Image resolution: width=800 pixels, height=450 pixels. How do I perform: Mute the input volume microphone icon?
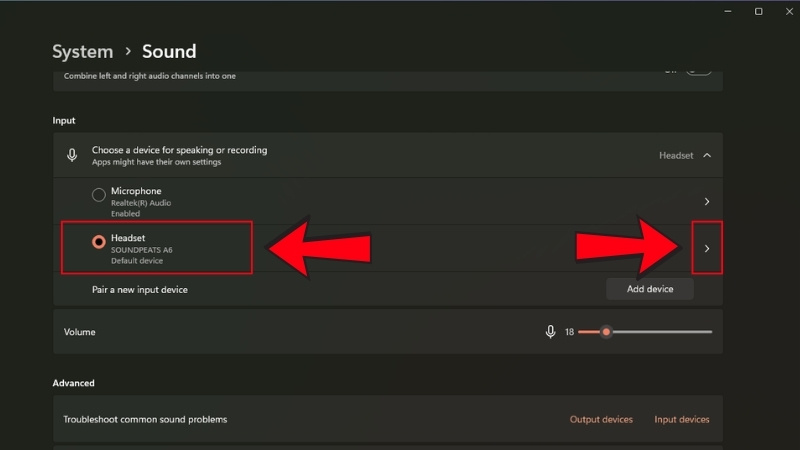[x=550, y=332]
